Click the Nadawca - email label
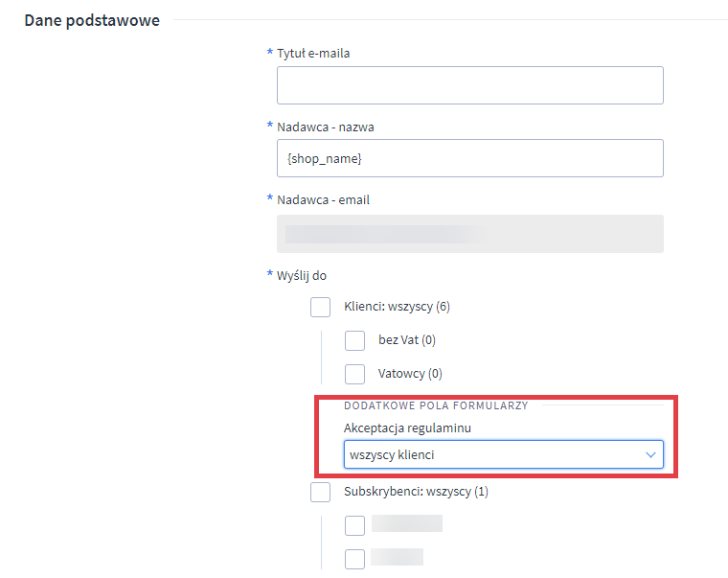Image resolution: width=728 pixels, height=578 pixels. 323,200
